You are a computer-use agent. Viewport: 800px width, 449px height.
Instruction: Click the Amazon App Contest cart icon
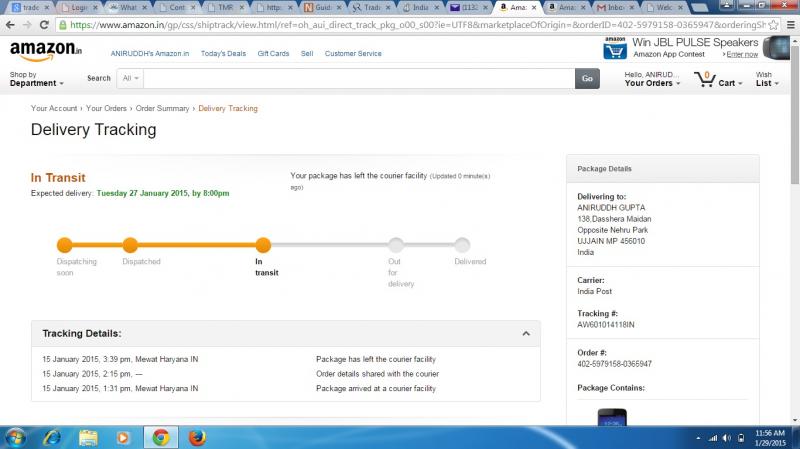(x=615, y=48)
